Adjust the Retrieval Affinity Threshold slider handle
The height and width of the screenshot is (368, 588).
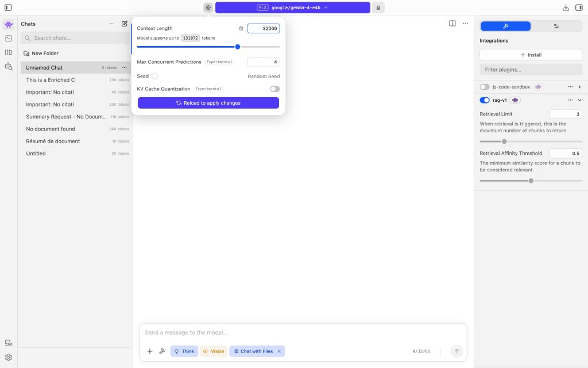[x=531, y=181]
